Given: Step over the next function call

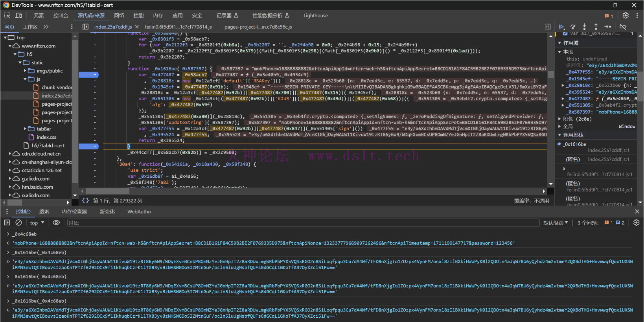Looking at the screenshot, I should tap(573, 27).
